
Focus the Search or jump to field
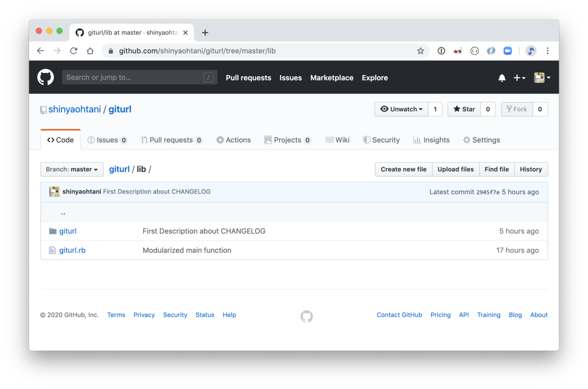point(140,77)
